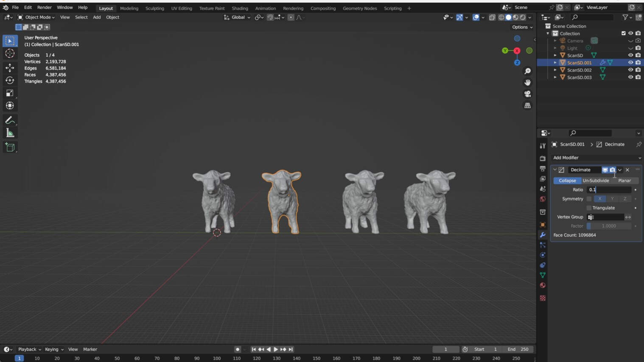Toggle Collection exclude checkbox in outliner
Image resolution: width=644 pixels, height=362 pixels.
(x=623, y=33)
